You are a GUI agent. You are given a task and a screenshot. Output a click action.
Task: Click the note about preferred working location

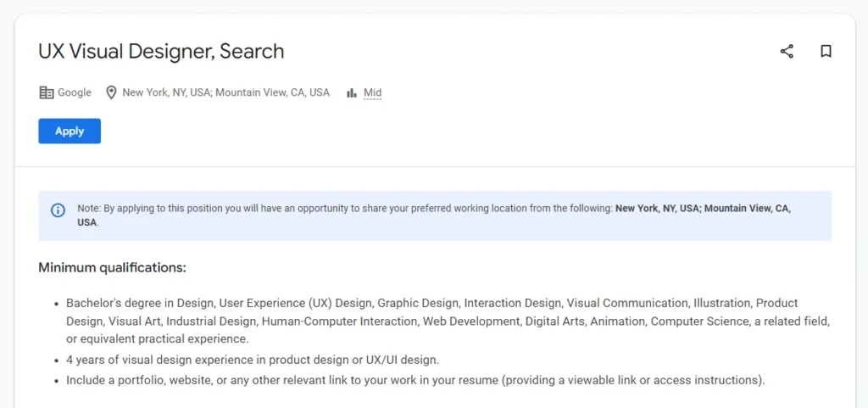[339, 208]
